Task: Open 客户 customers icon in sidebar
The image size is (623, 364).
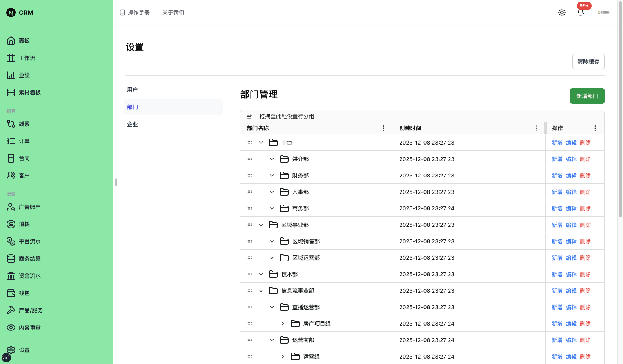Action: (11, 176)
